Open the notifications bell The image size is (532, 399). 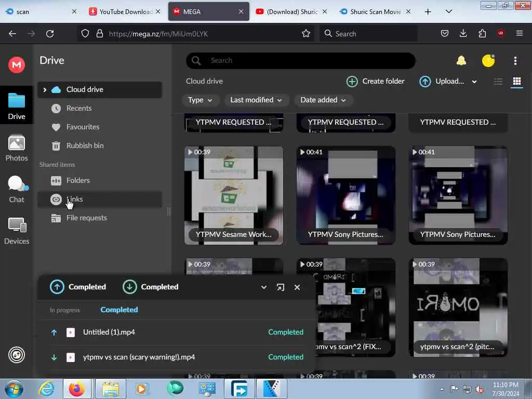[461, 61]
